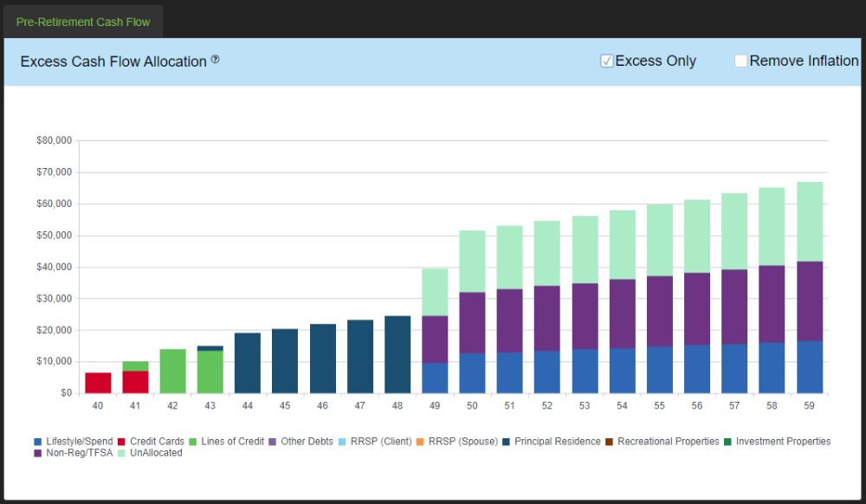Open the Excess Cash Flow Allocation help tooltip
This screenshot has height=504, width=866.
coord(215,60)
